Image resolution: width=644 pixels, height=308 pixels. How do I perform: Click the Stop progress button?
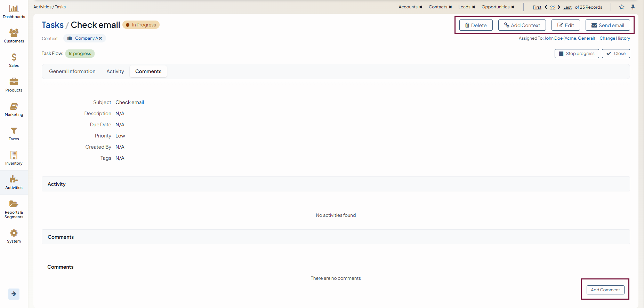point(577,54)
